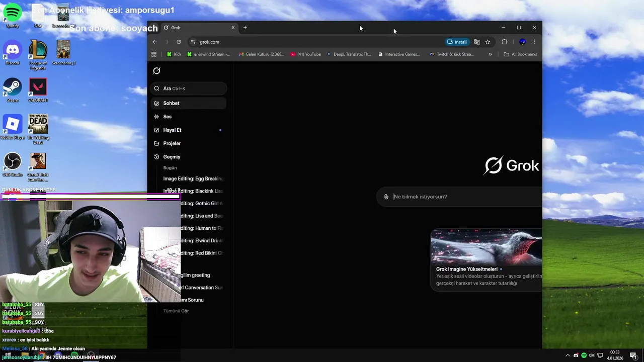Open Grand Theft Auto San Andreas icon
Viewport: 644px width, 362px height.
point(38,167)
